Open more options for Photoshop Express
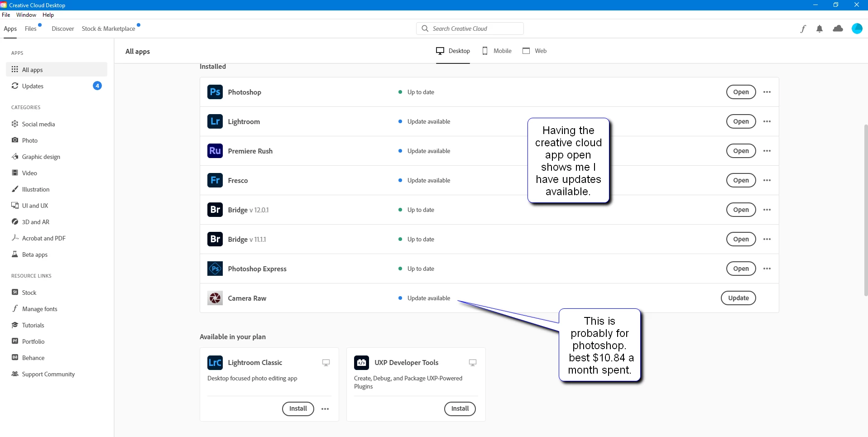 [x=767, y=269]
